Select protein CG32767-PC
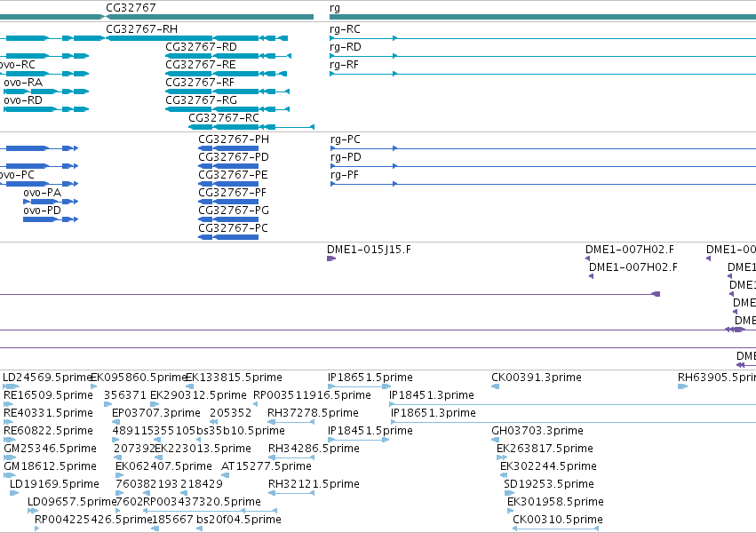This screenshot has width=756, height=533. (228, 237)
